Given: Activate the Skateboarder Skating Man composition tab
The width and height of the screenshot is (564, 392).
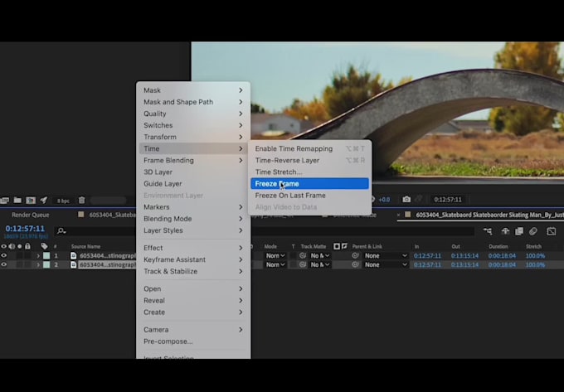Looking at the screenshot, I should coord(489,215).
